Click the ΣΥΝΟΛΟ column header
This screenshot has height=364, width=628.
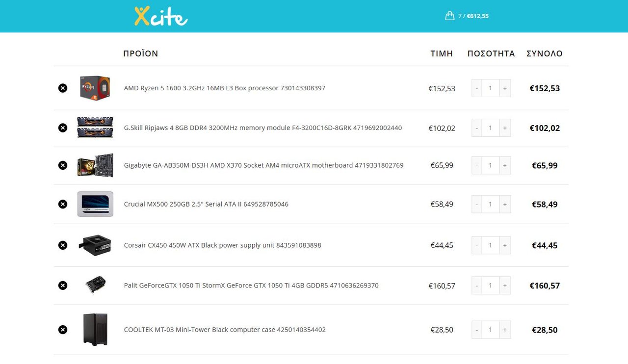coord(545,53)
